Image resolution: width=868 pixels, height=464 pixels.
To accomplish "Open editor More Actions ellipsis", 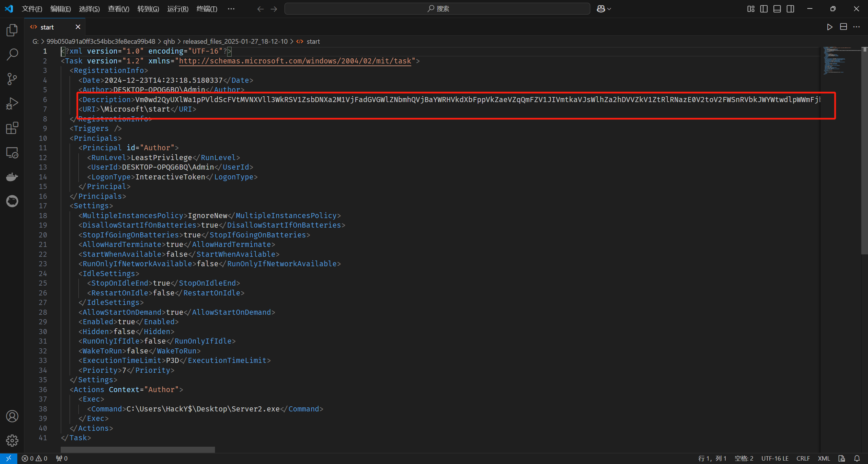I will (x=857, y=27).
